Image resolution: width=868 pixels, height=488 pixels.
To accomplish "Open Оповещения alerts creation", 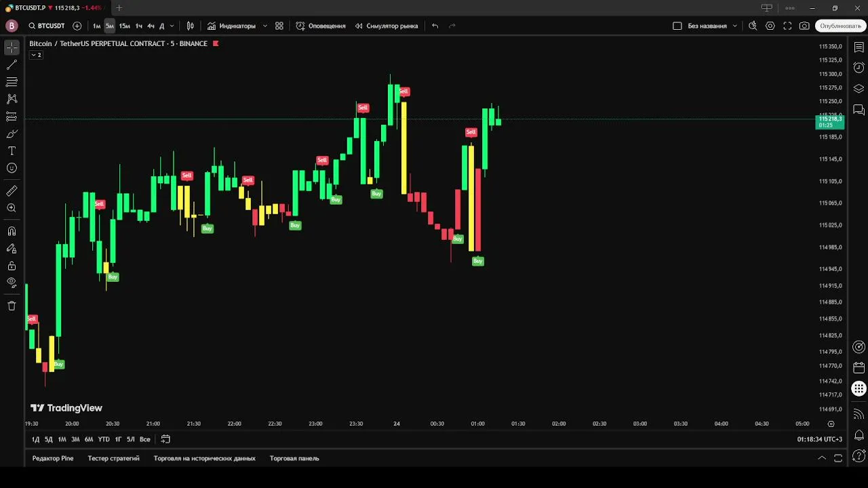I will click(x=321, y=26).
